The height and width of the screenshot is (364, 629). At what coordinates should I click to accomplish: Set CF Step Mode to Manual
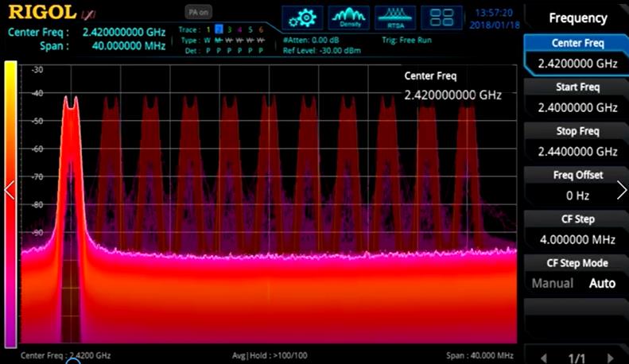coord(552,284)
